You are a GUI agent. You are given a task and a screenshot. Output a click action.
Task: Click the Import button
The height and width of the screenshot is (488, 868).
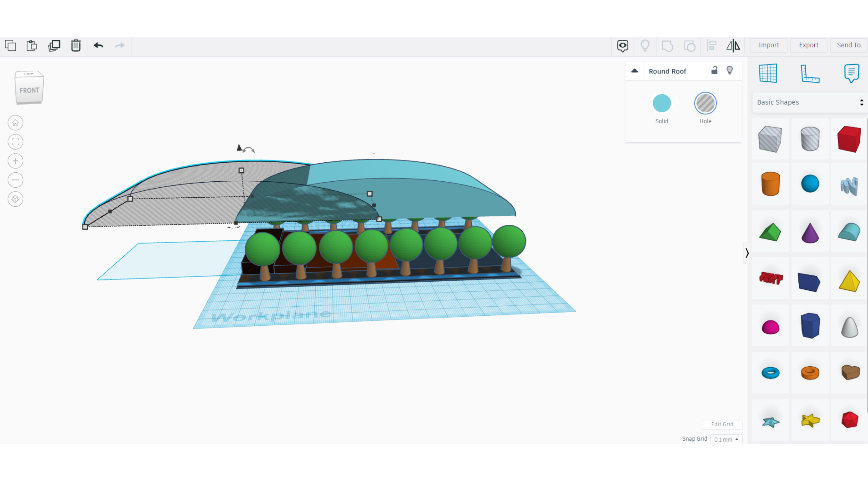point(768,45)
